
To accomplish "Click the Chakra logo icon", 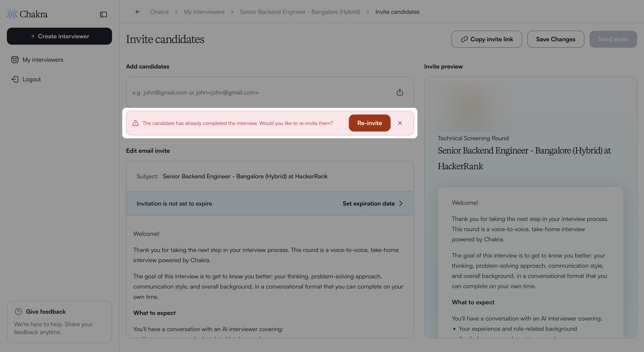I will click(x=12, y=14).
